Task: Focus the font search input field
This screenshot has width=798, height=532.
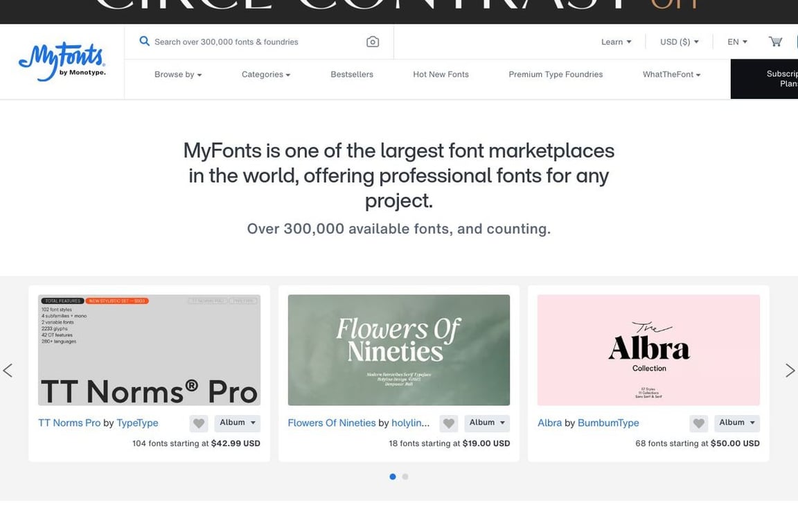Action: 259,42
